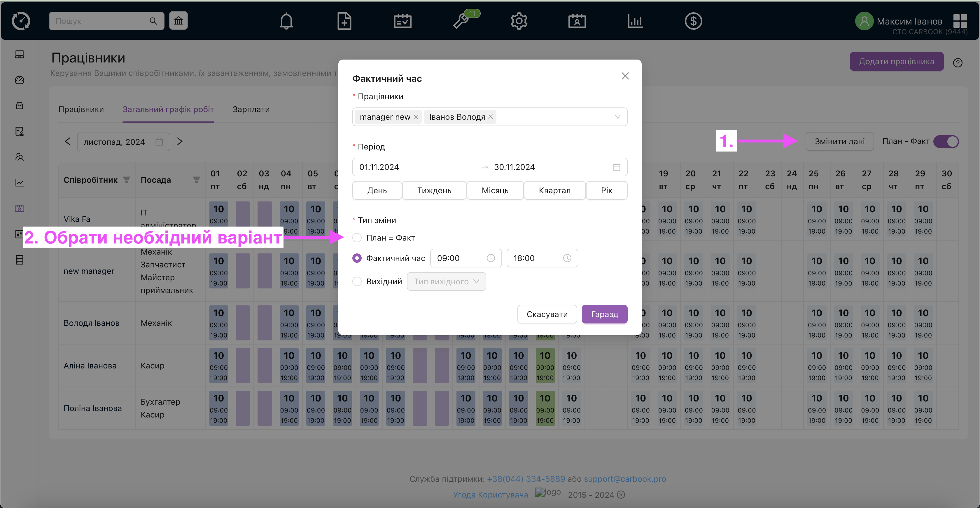
Task: Open the apps grid icon top right
Action: (x=960, y=21)
